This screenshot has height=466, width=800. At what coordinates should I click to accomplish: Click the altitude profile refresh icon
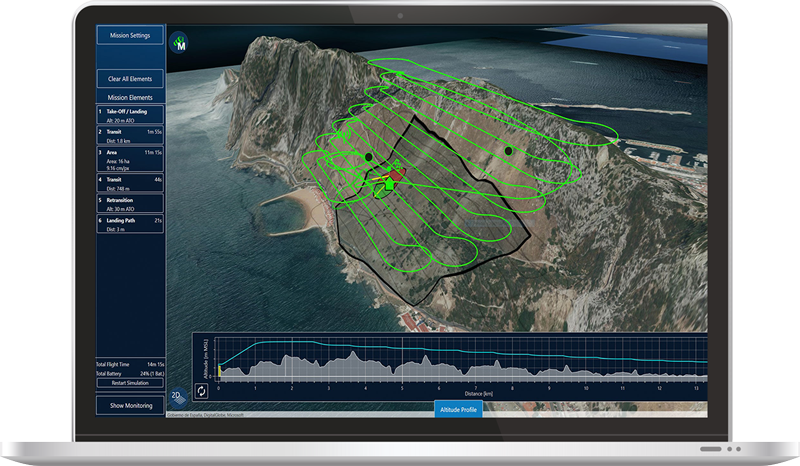202,391
